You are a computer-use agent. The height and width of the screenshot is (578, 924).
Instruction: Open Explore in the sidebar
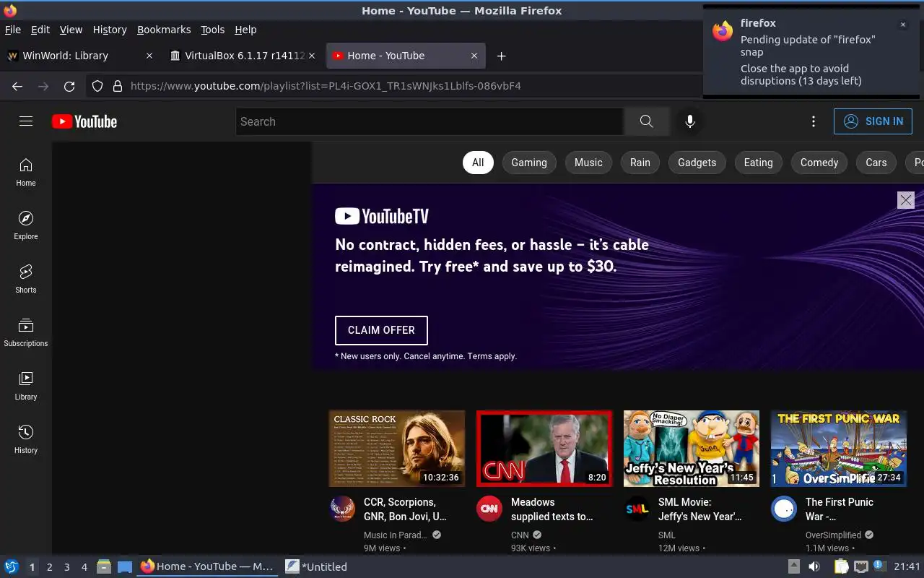(x=26, y=226)
